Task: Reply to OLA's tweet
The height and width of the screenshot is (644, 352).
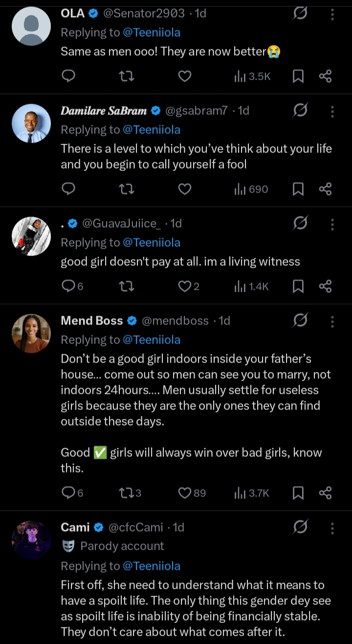Action: point(69,76)
